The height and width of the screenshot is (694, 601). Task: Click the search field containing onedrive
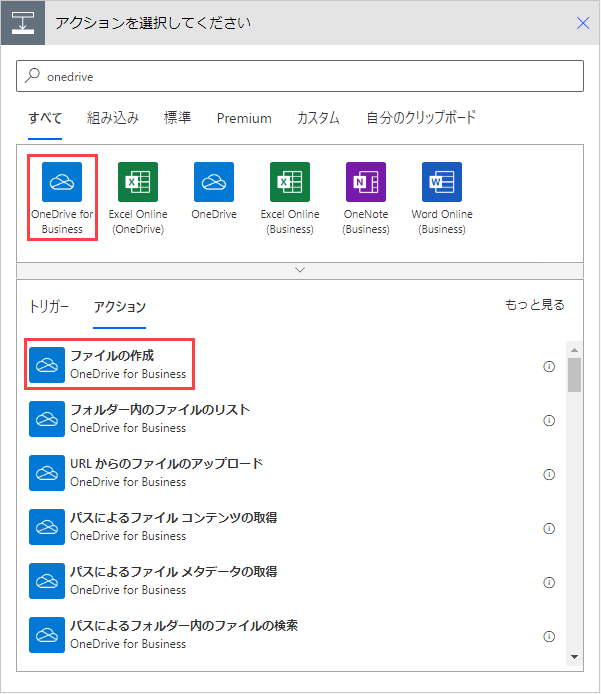click(300, 76)
